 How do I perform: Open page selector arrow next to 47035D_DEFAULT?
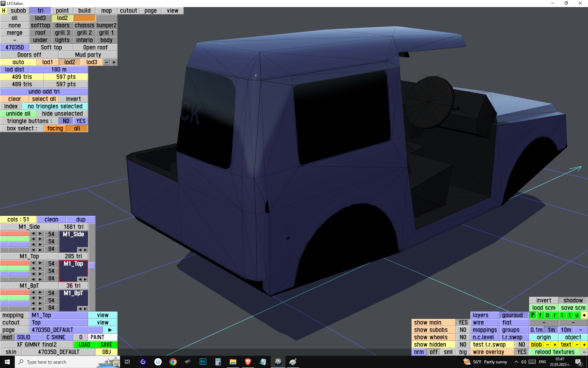pyautogui.click(x=110, y=330)
